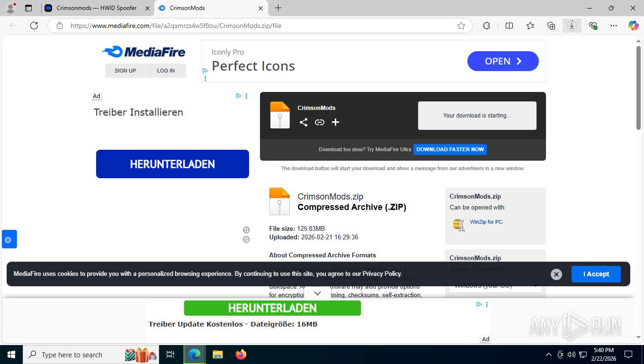This screenshot has width=644, height=364.
Task: Click the page vertical scrollbar
Action: (638, 88)
